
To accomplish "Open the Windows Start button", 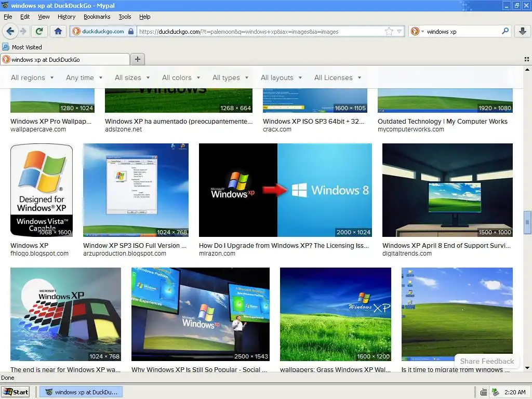I will pos(16,392).
